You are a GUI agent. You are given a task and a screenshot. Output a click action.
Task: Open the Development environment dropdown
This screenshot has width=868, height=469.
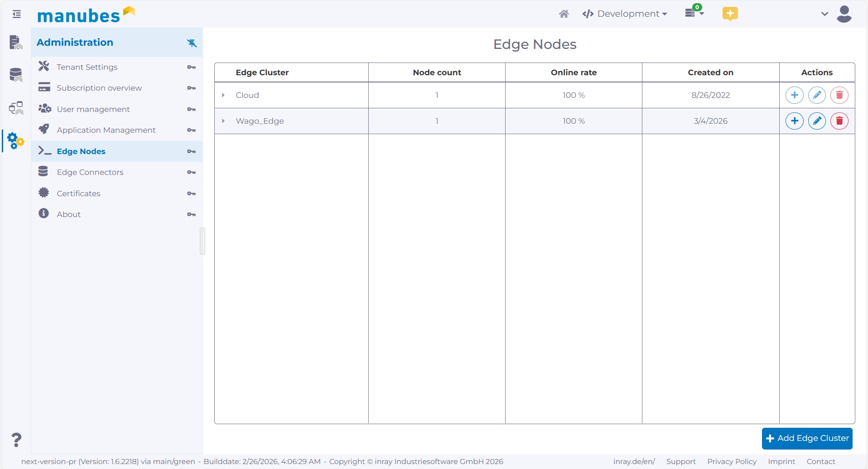(x=625, y=14)
